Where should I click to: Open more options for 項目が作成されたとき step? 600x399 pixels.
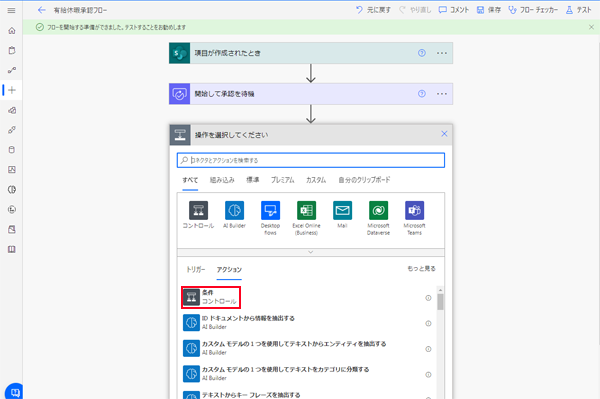(442, 53)
